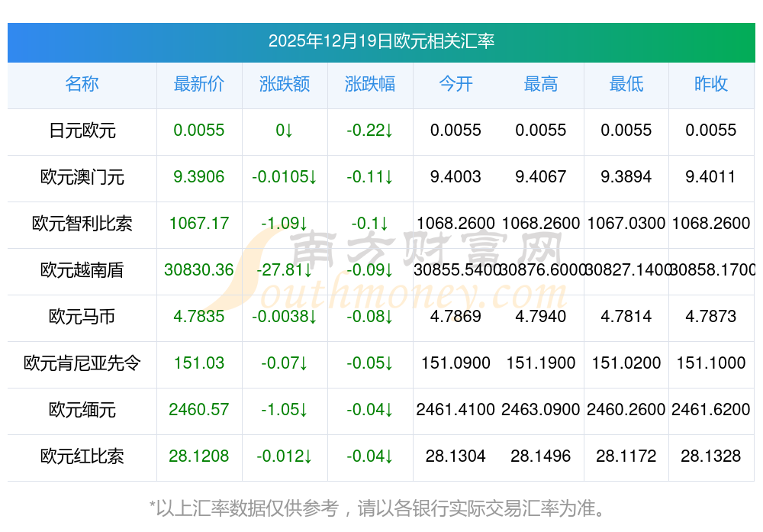
Task: Click the 涨跌幅 column header
Action: coord(370,84)
